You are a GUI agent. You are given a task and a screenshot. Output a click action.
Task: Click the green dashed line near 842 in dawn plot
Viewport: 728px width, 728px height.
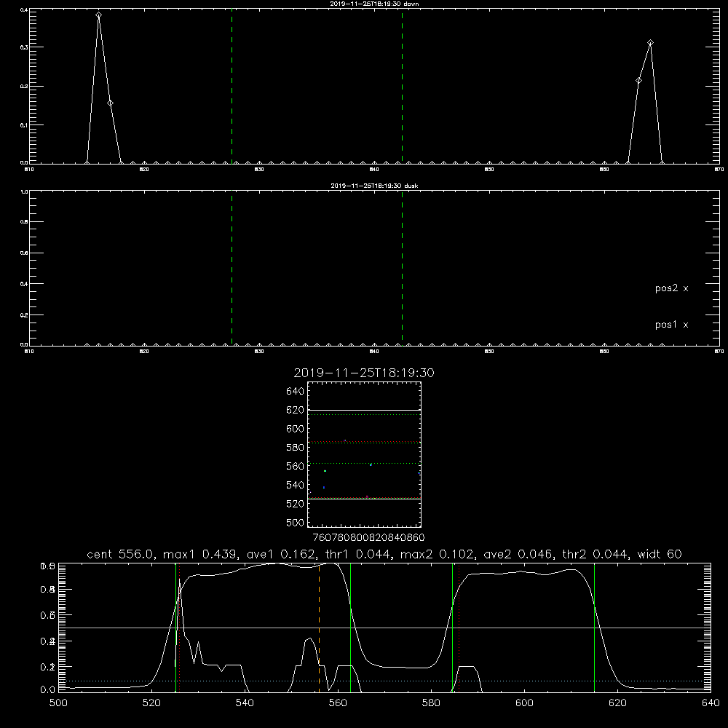[x=402, y=86]
